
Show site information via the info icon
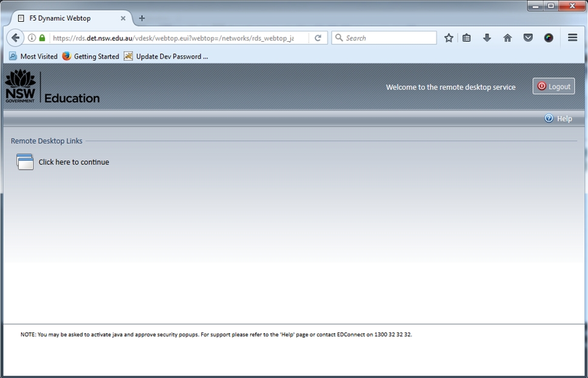coord(32,38)
